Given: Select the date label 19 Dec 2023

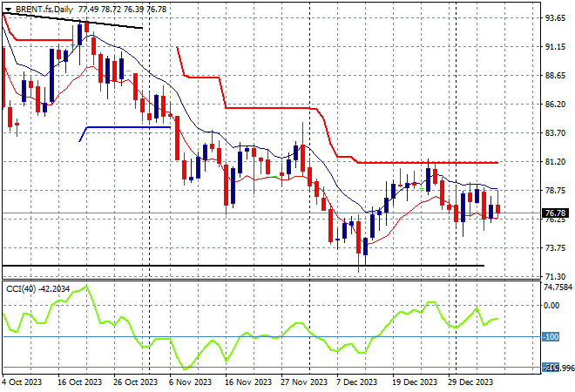Looking at the screenshot, I should (x=415, y=382).
